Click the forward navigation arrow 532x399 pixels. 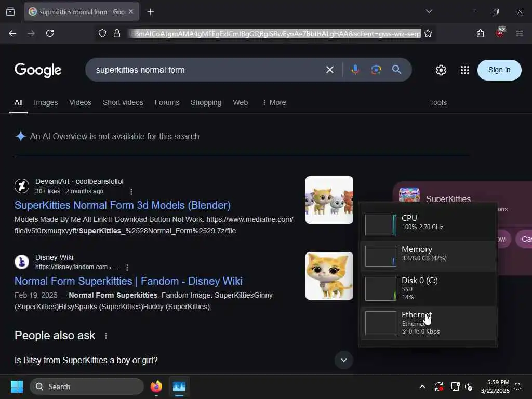(31, 33)
